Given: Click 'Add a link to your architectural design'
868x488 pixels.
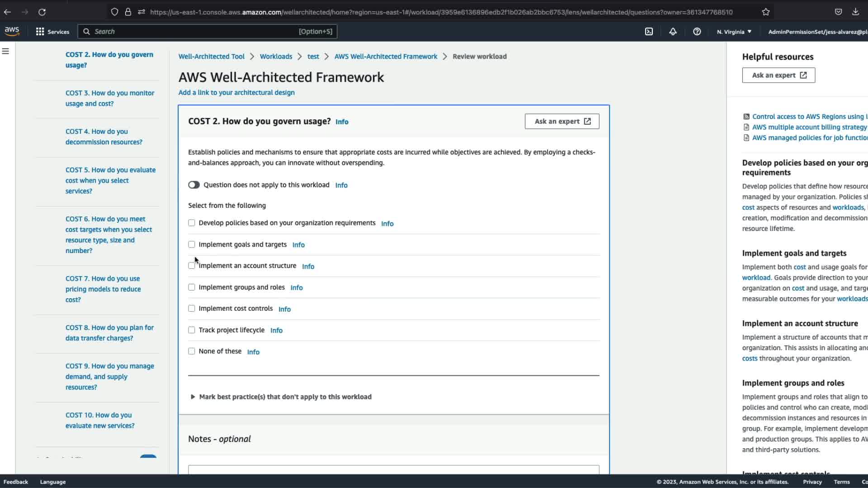Looking at the screenshot, I should 236,92.
